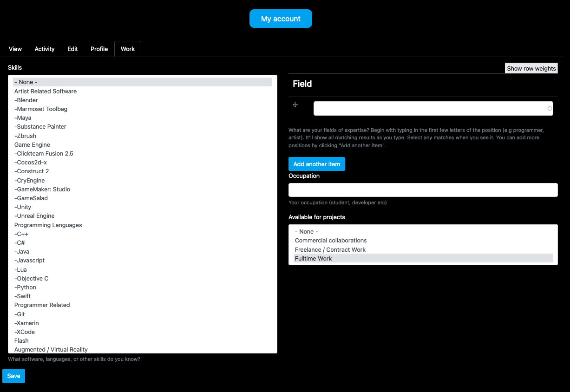Pick Unity from Skills list

click(143, 207)
